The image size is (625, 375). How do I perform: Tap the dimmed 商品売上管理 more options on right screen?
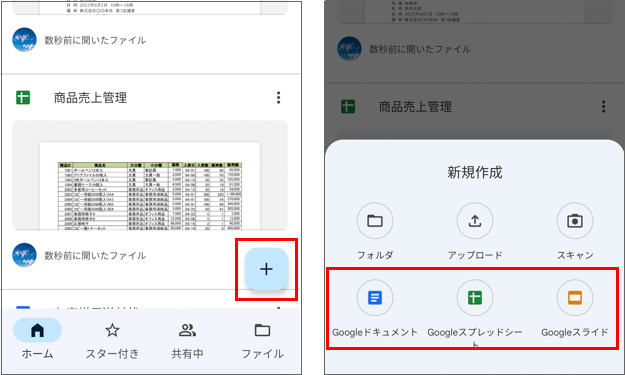pyautogui.click(x=603, y=106)
